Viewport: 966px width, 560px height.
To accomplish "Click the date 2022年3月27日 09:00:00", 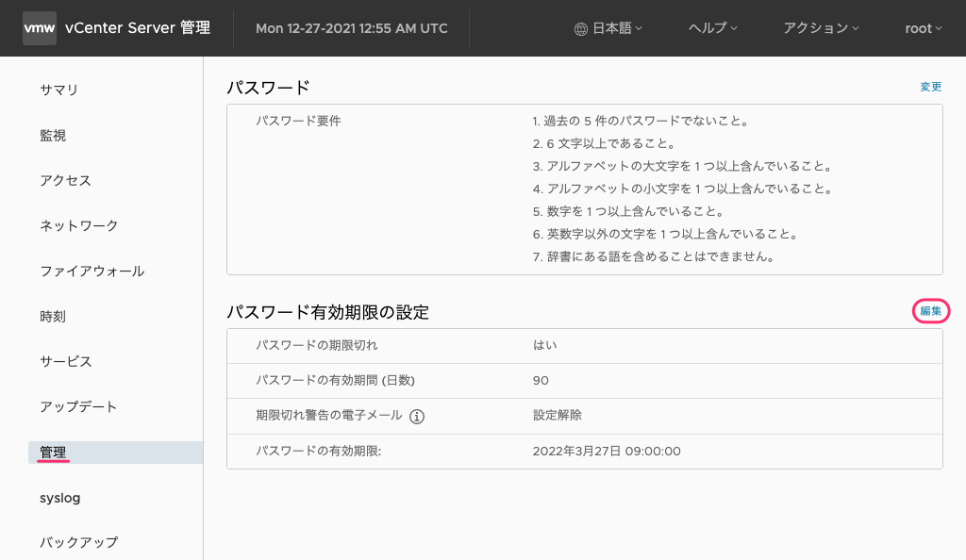I will 607,451.
